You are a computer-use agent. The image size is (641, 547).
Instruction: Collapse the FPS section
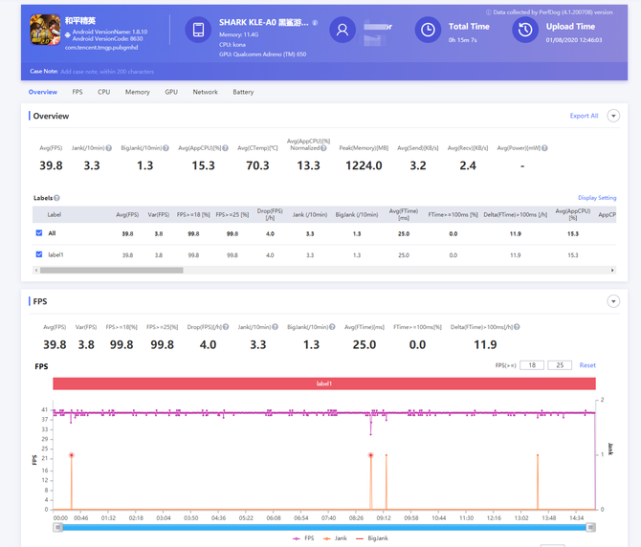[x=613, y=301]
